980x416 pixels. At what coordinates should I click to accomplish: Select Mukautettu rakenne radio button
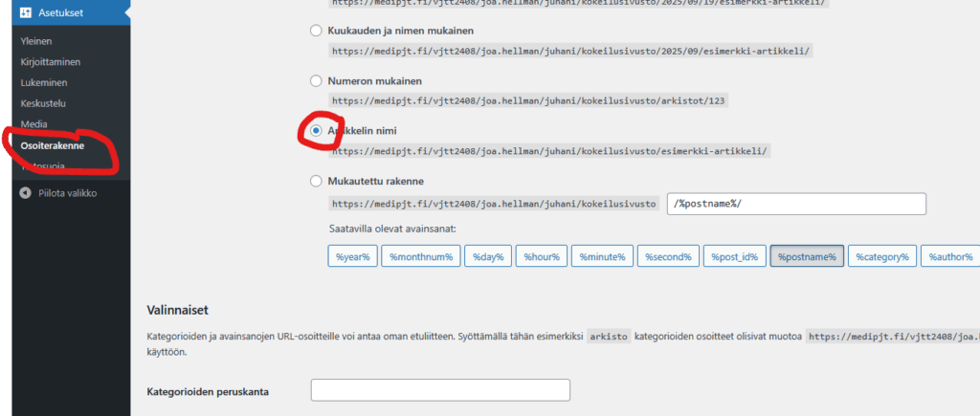pos(316,182)
